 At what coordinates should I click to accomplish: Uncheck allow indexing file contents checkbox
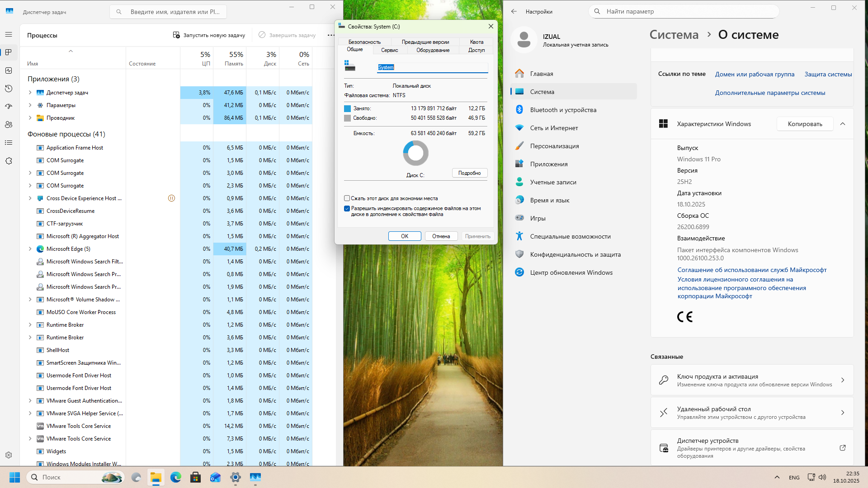point(347,209)
